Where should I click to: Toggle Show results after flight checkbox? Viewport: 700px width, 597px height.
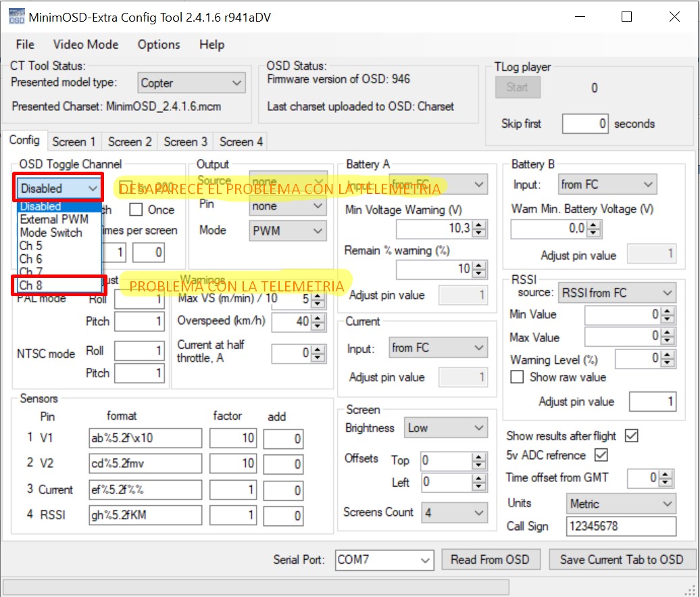(x=631, y=435)
